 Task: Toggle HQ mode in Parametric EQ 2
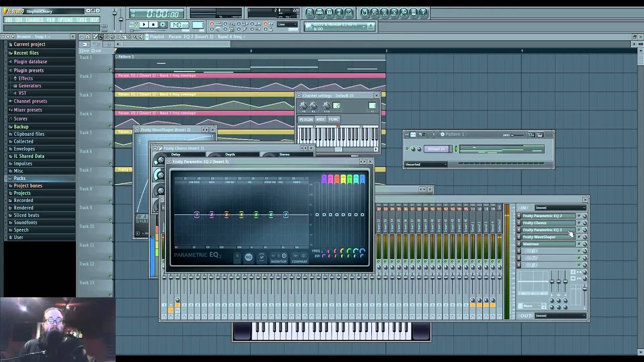249,257
